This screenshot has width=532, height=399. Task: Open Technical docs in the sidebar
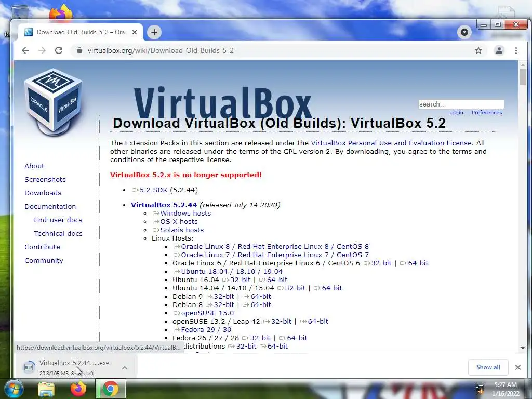[x=58, y=233]
